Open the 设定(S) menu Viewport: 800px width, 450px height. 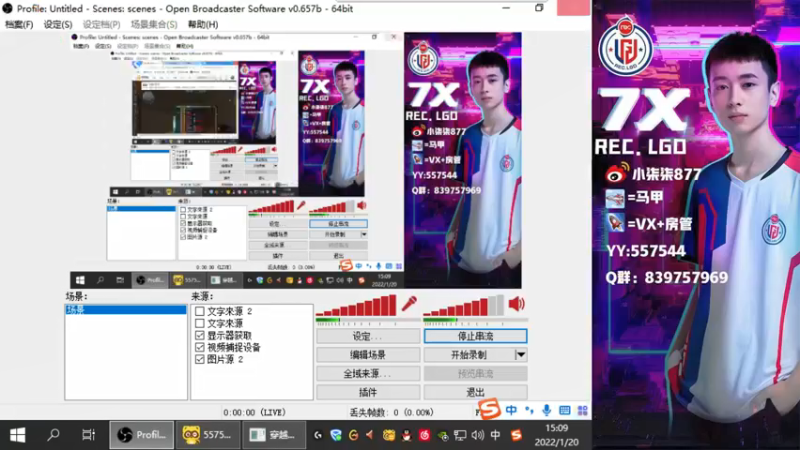(58, 24)
